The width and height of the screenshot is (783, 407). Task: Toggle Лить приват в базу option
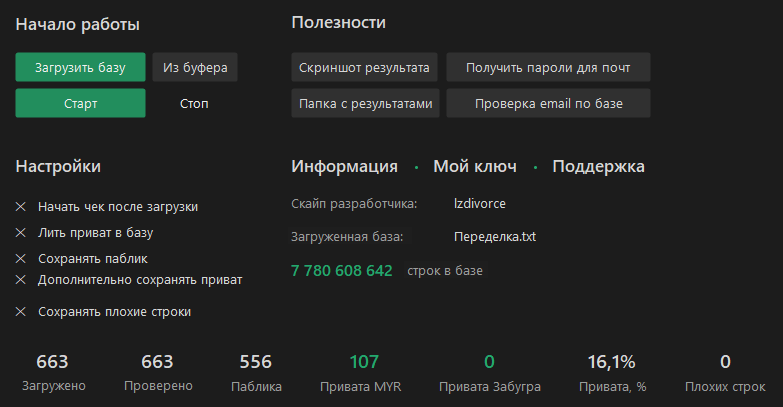click(84, 233)
